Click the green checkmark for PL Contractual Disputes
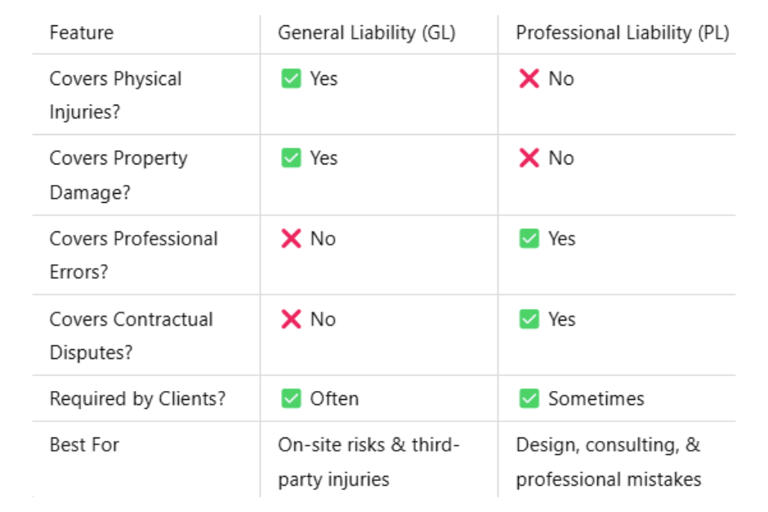The image size is (768, 512). point(529,319)
